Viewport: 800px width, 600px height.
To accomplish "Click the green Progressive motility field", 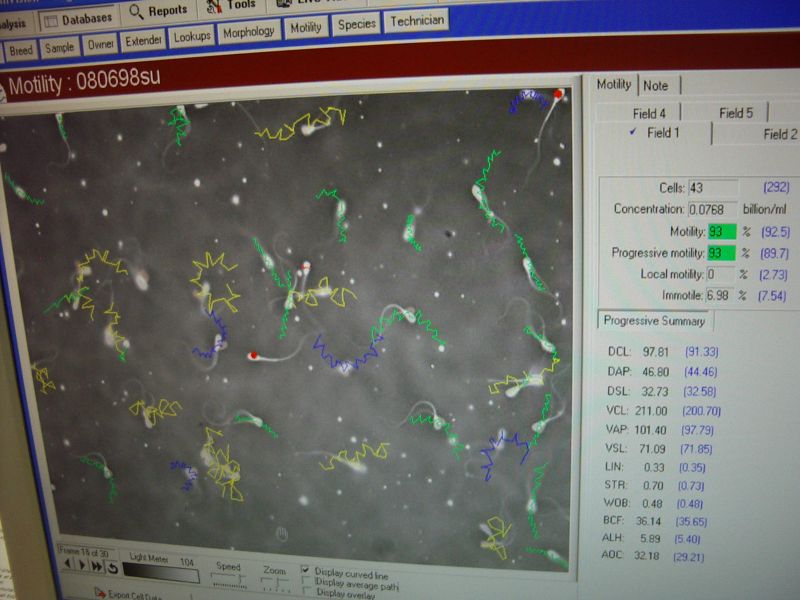I will [x=721, y=253].
